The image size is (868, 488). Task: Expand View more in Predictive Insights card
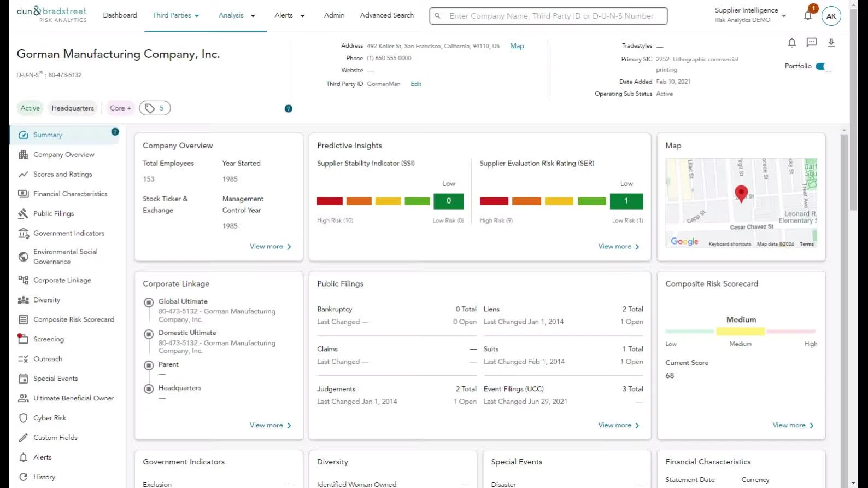619,247
